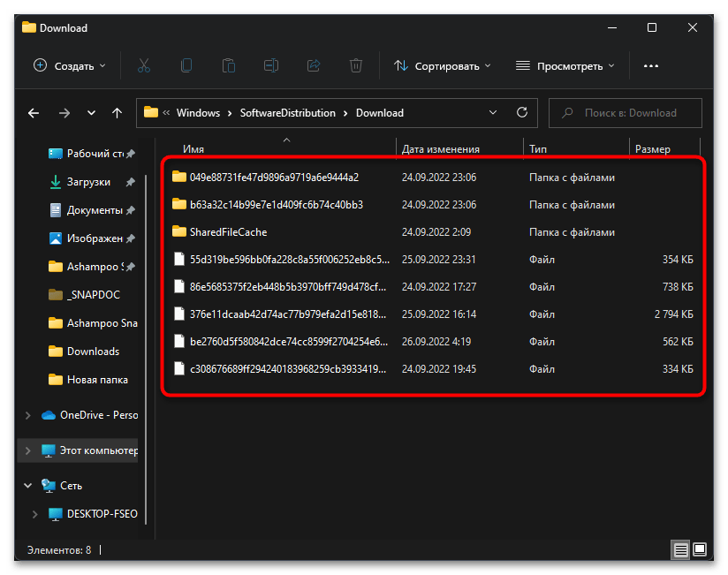Open Рабочий стол in sidebar
Image resolution: width=728 pixels, height=575 pixels.
click(x=92, y=154)
